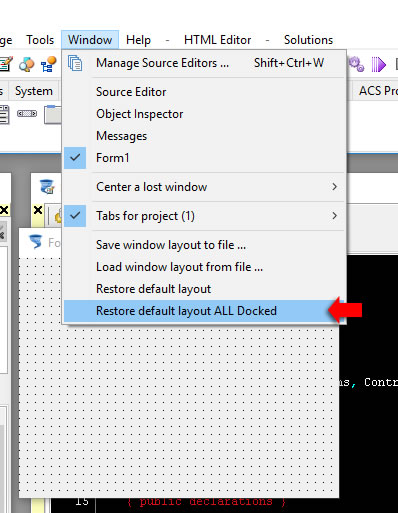Click the Manage Source Editors pages icon
The height and width of the screenshot is (513, 398).
click(75, 63)
